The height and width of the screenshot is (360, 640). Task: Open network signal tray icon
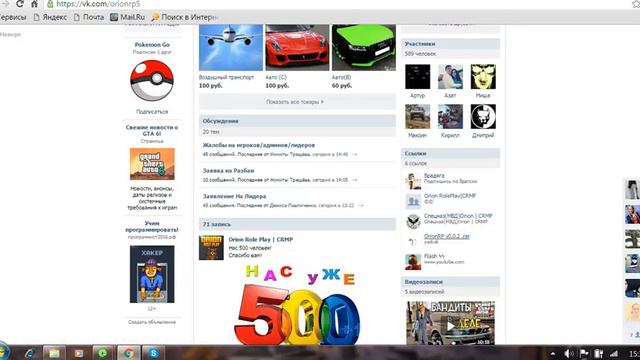(x=613, y=353)
